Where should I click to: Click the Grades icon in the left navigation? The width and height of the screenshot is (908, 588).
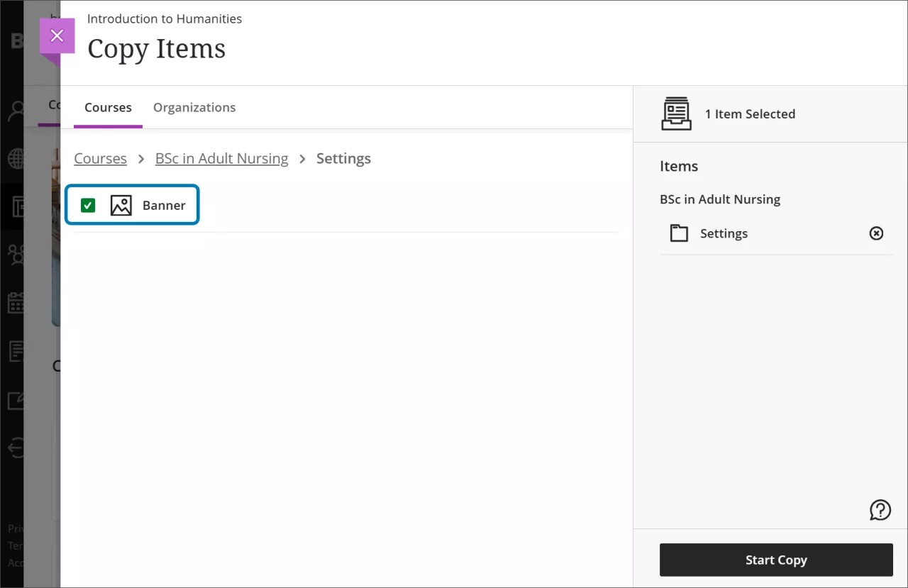[16, 399]
